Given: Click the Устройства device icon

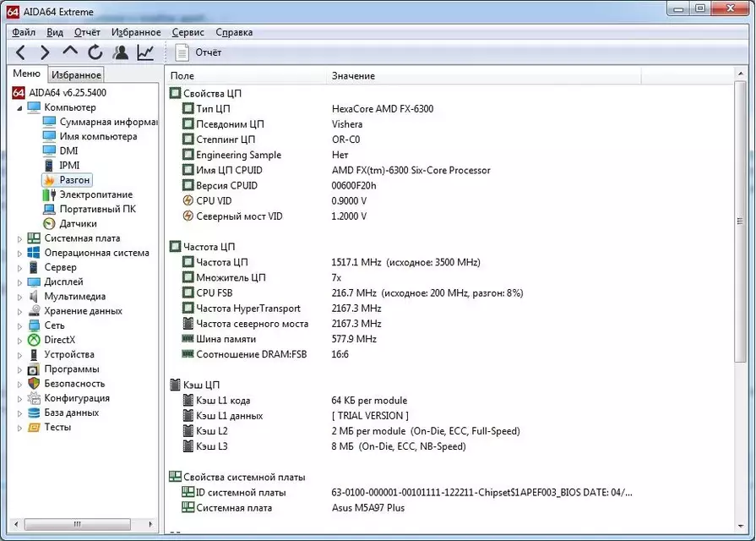Looking at the screenshot, I should pos(34,354).
